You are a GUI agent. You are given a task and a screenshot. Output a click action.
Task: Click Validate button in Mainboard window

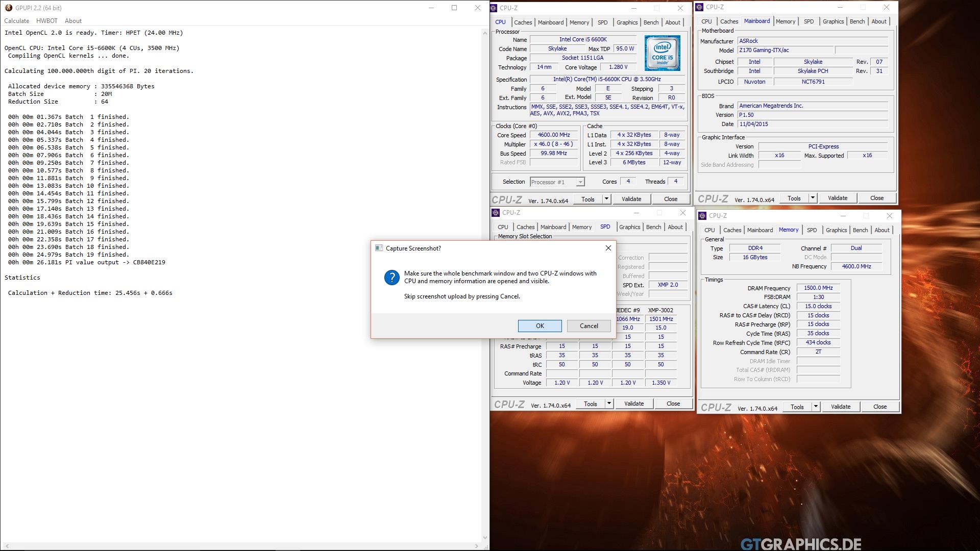(837, 198)
